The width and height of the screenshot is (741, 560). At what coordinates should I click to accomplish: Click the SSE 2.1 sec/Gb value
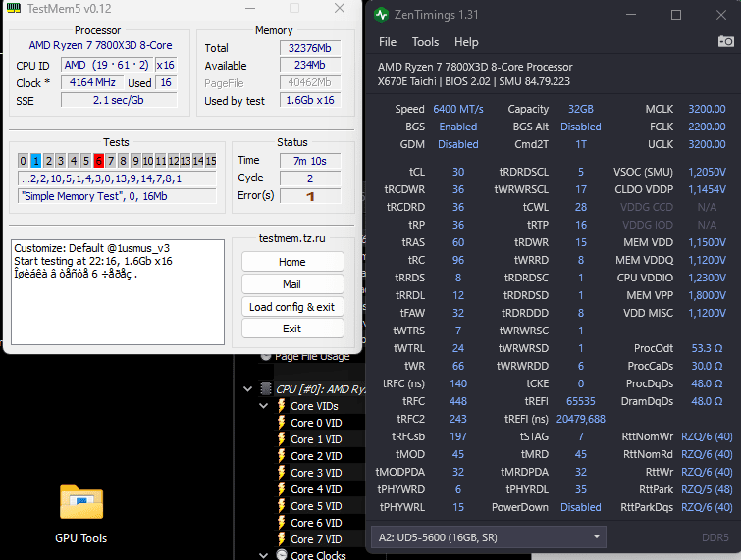(x=119, y=100)
